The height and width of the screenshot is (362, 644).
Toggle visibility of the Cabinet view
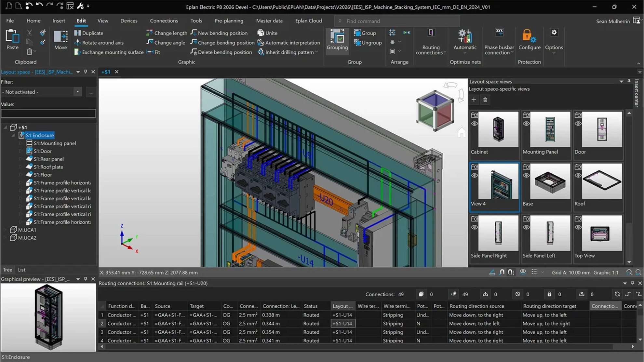pyautogui.click(x=475, y=124)
